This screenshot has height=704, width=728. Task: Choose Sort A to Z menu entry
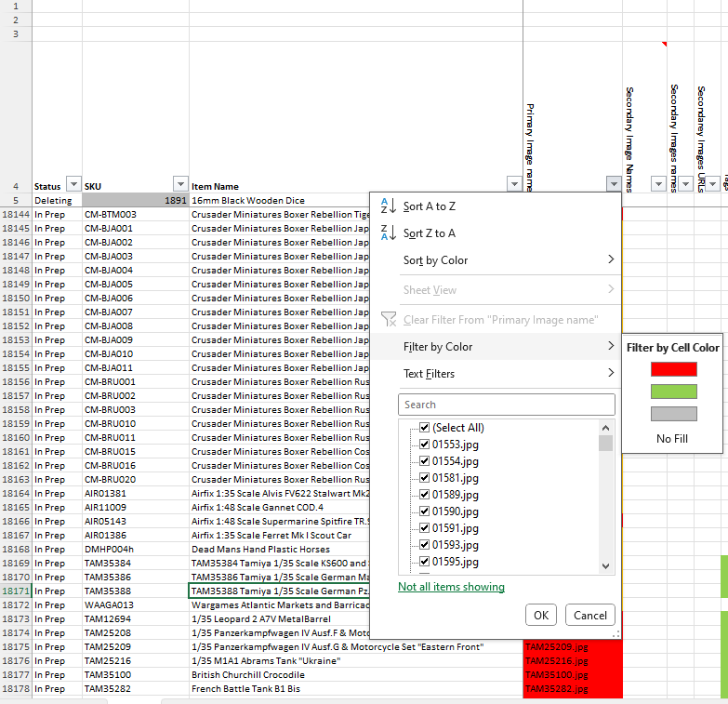pos(496,206)
